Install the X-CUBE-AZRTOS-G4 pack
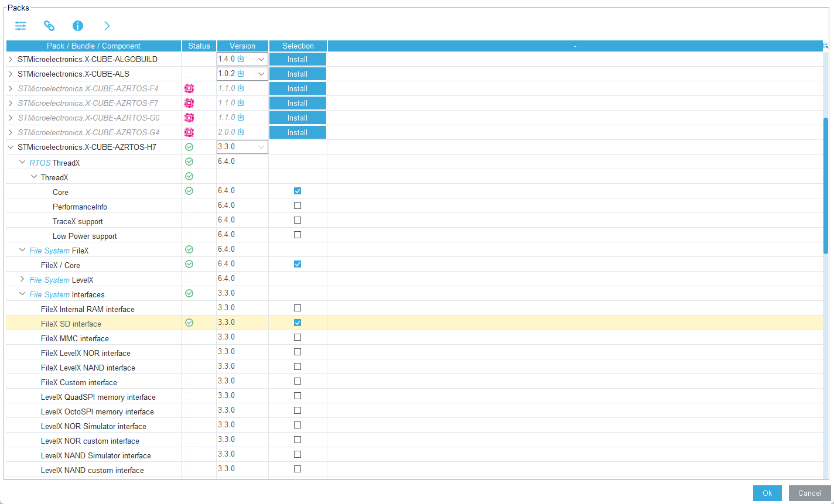The height and width of the screenshot is (504, 834). (x=298, y=132)
